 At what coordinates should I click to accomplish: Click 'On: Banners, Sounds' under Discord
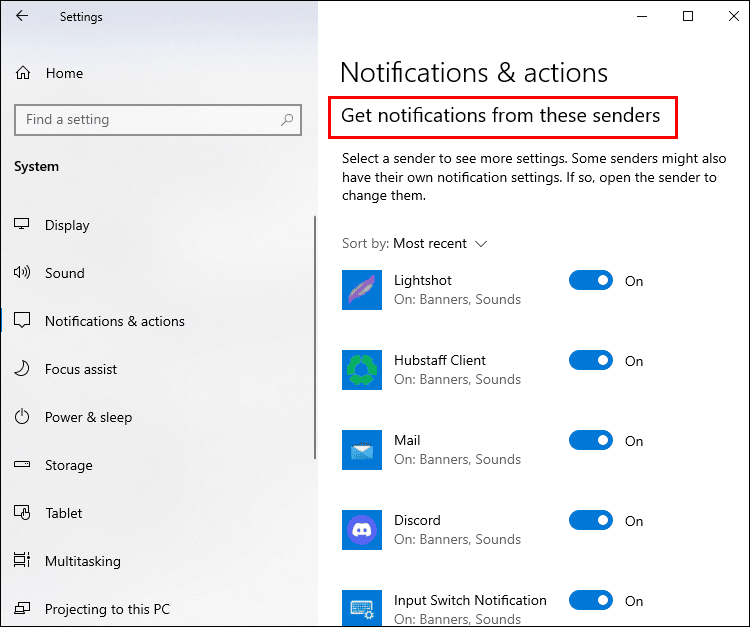coord(457,539)
